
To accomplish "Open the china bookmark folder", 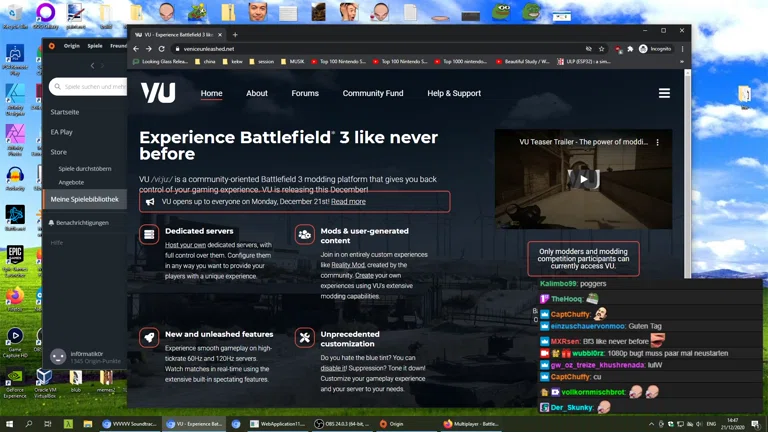I will coord(205,62).
